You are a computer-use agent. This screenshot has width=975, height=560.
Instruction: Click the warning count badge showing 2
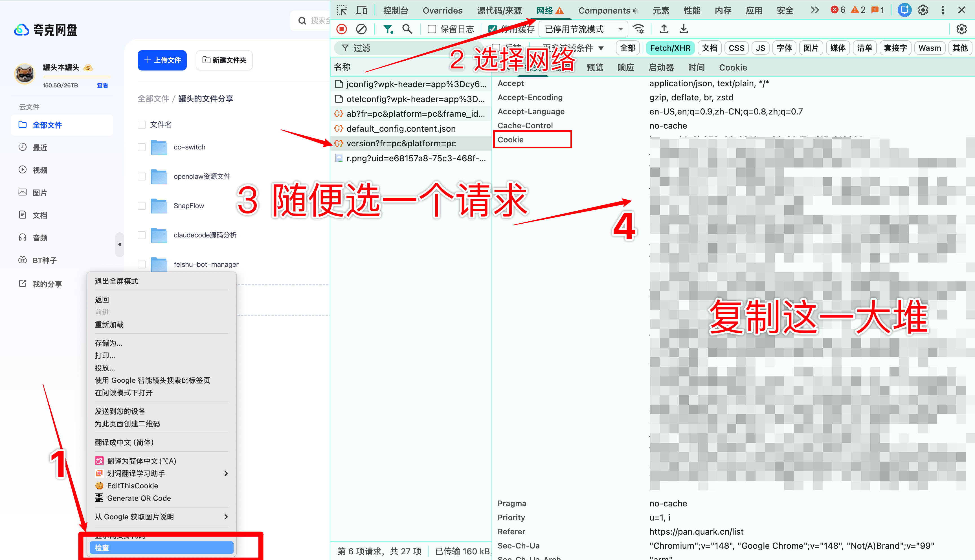[858, 10]
